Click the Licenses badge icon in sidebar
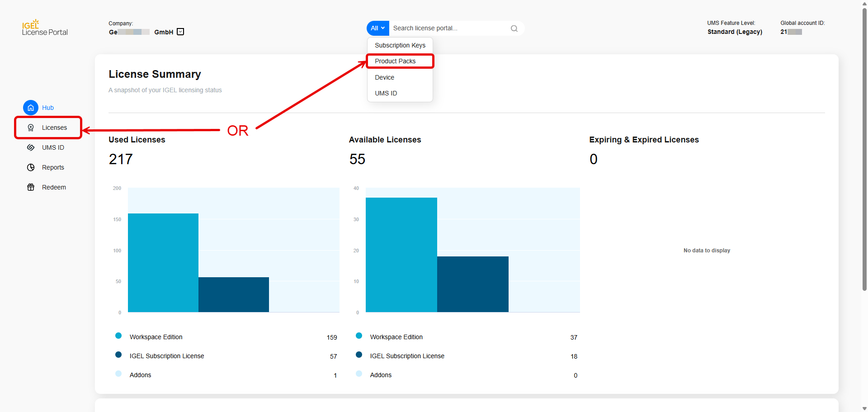Image resolution: width=868 pixels, height=412 pixels. (30, 128)
